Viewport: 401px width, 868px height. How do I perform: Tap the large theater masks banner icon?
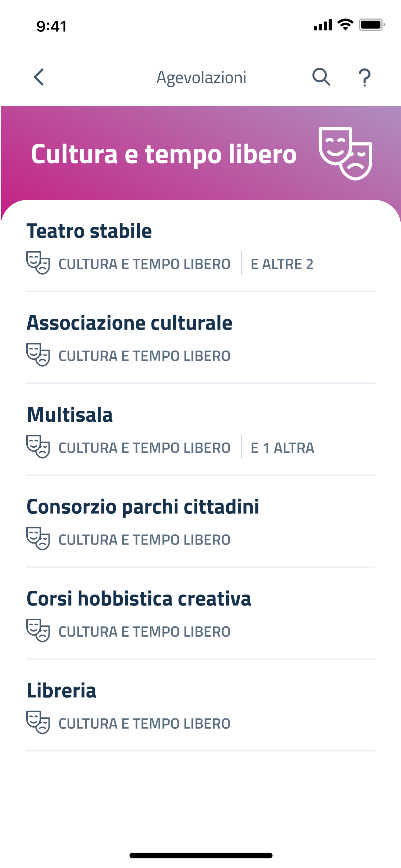click(345, 153)
